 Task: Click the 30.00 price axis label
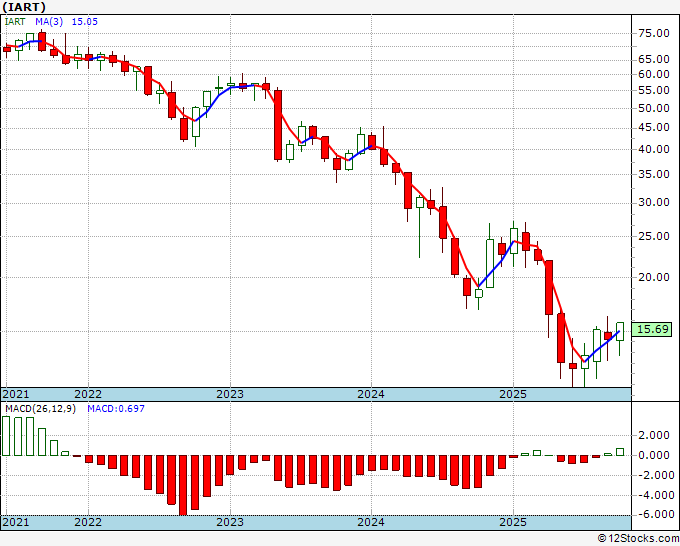[654, 203]
